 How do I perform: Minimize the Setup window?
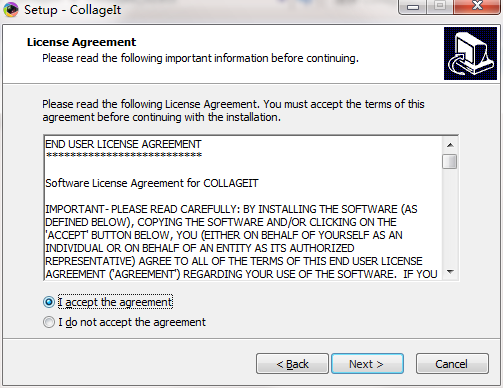(413, 7)
